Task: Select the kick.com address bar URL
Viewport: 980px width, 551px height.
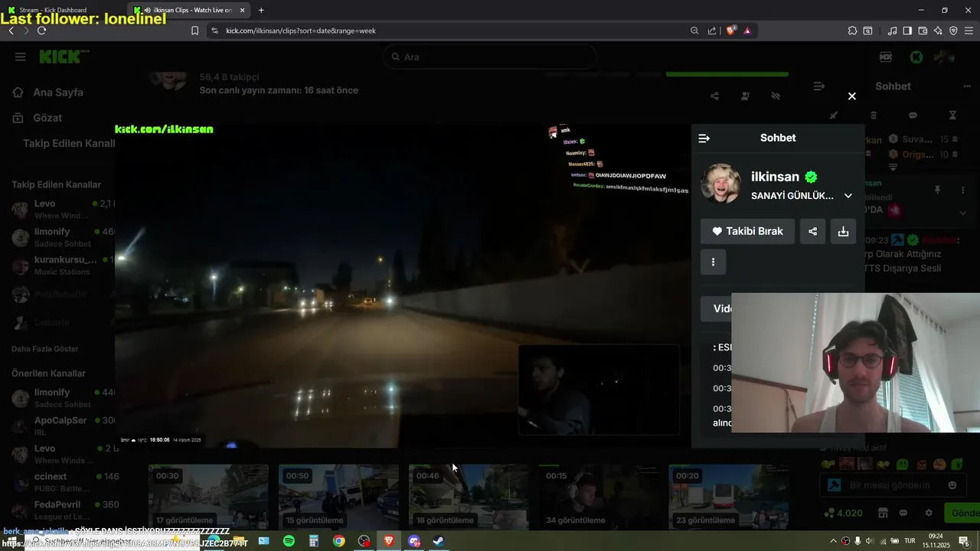Action: point(301,31)
